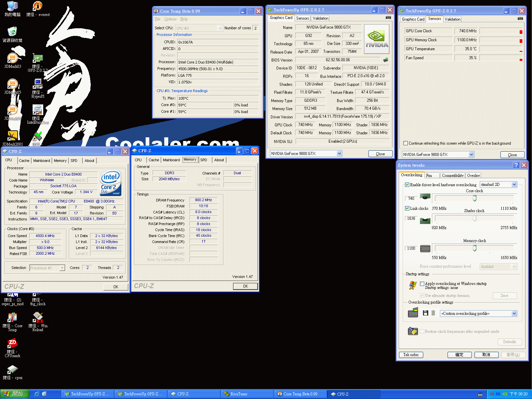532x399 pixels.
Task: Click the Intel Core 2 Duo logo in CPU-Z
Action: [x=111, y=183]
